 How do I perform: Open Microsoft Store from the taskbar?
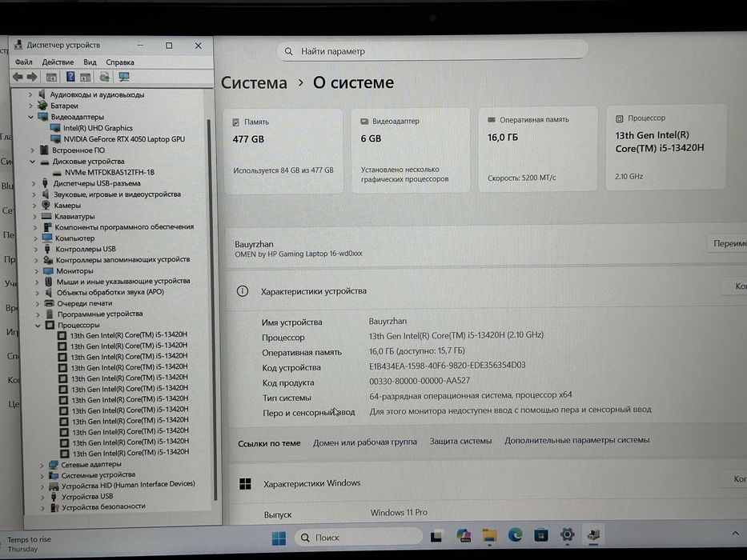[540, 535]
